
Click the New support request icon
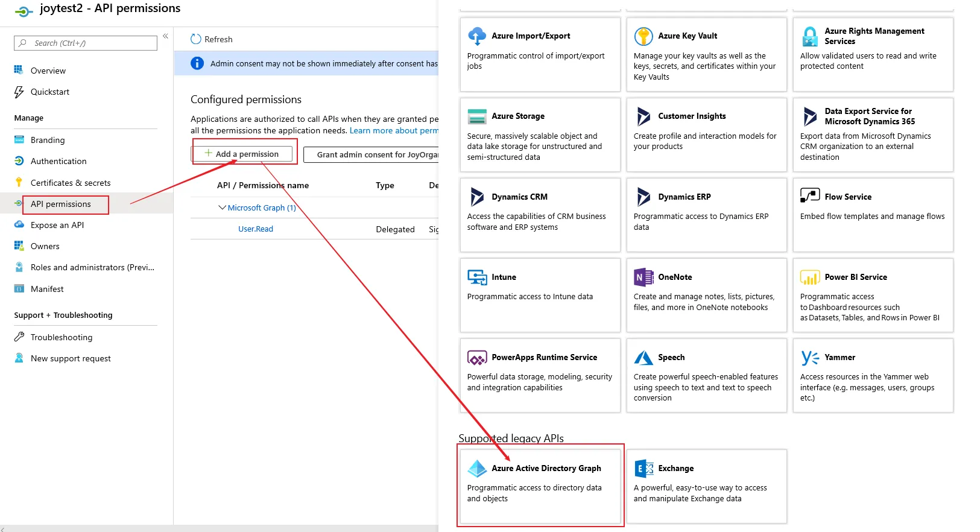coord(19,358)
